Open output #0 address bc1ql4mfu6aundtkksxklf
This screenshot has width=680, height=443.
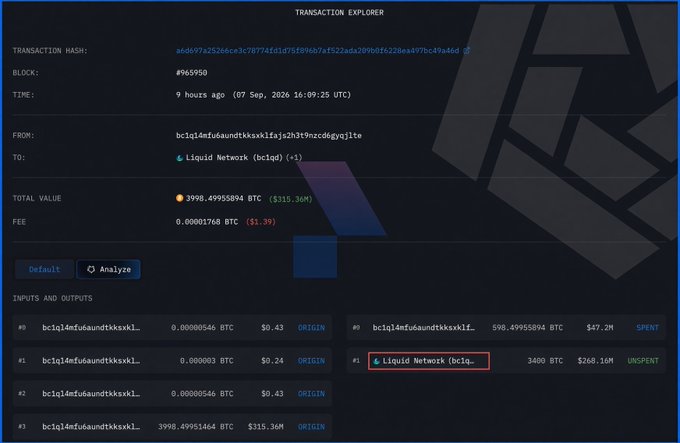424,327
